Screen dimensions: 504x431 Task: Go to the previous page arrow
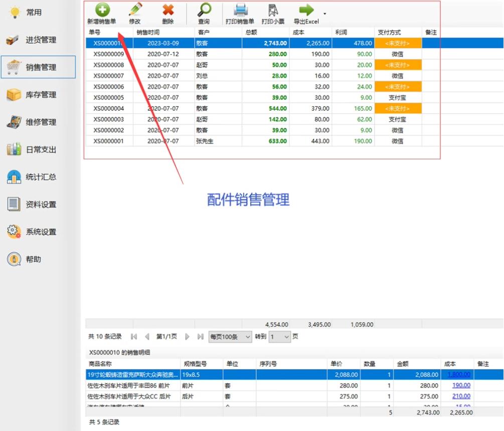(x=147, y=337)
